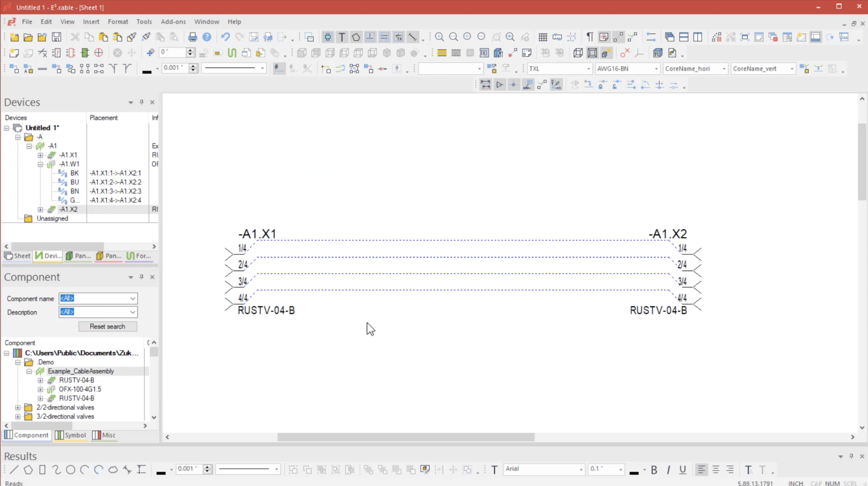
Task: Open the Format menu
Action: pos(118,22)
